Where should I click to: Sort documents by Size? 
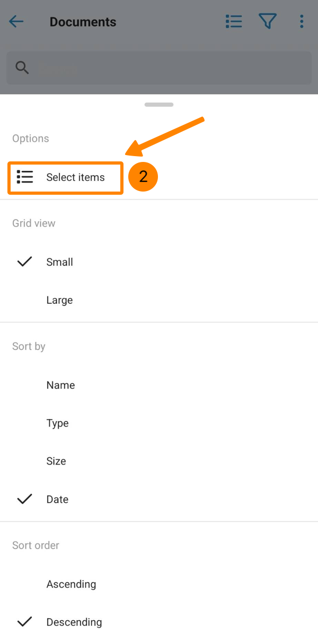coord(56,461)
